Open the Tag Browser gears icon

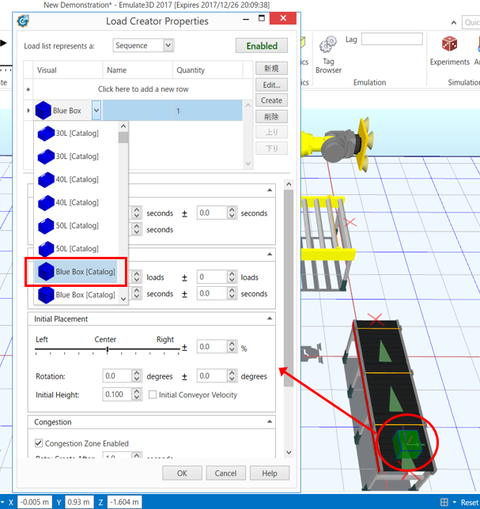point(328,45)
